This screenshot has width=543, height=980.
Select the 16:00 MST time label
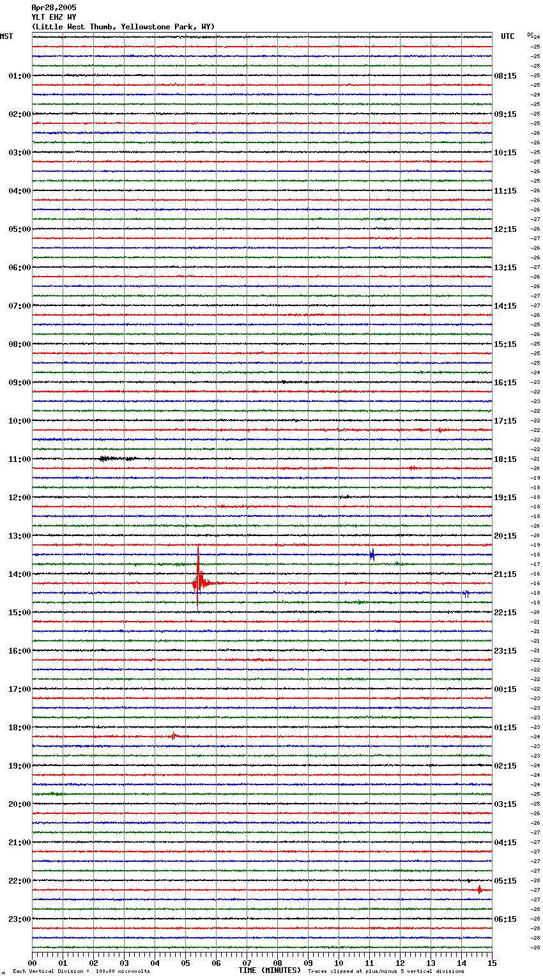tap(20, 651)
